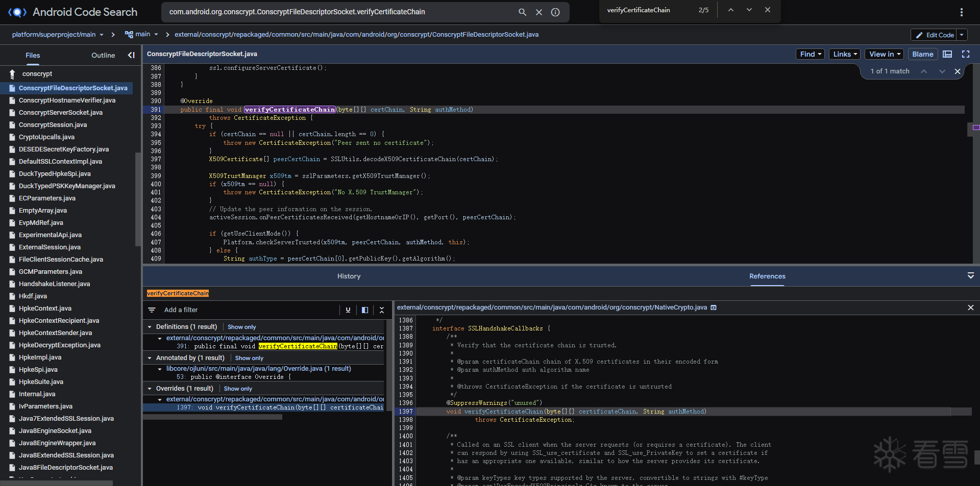980x486 pixels.
Task: Toggle fullscreen for the code viewer
Action: [x=966, y=54]
